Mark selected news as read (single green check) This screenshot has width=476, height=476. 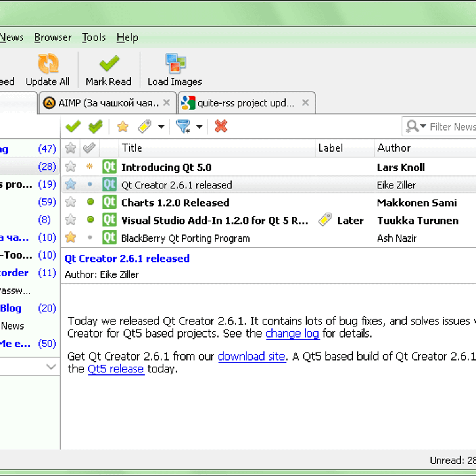(x=73, y=127)
